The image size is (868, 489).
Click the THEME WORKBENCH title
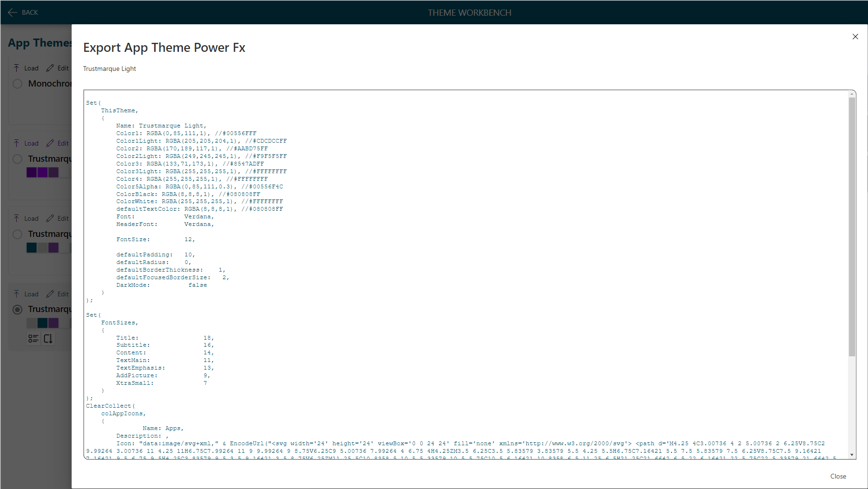coord(469,13)
